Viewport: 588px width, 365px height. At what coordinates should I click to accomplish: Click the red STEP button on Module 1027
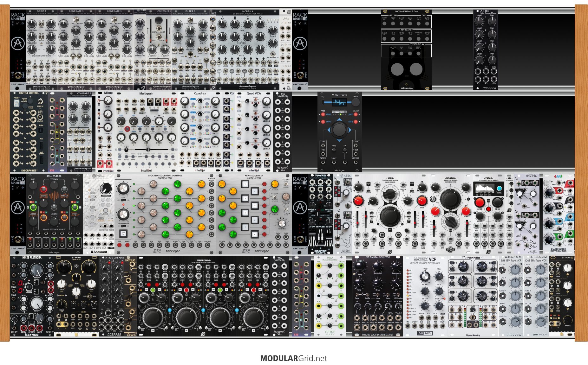[x=119, y=245]
